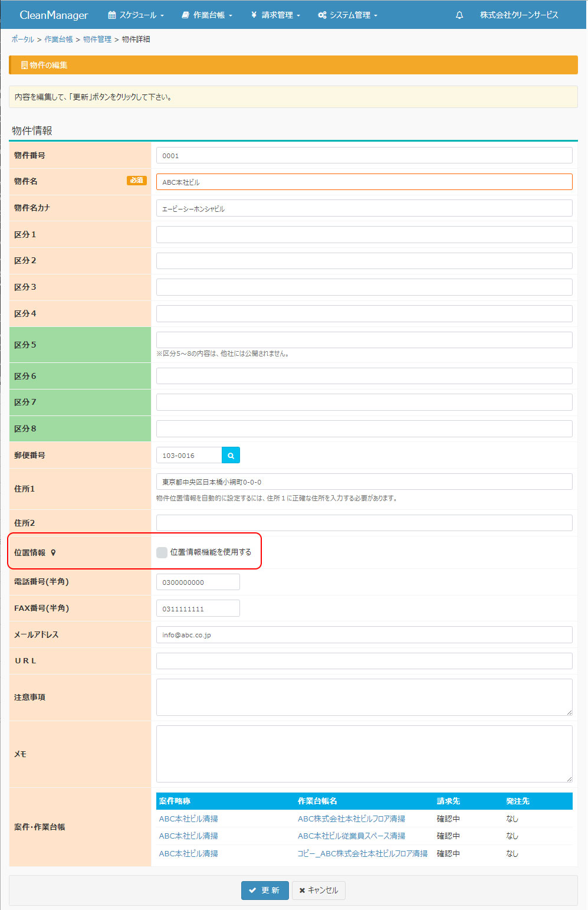Open the スケジュール dropdown menu
The width and height of the screenshot is (588, 910).
tap(136, 15)
